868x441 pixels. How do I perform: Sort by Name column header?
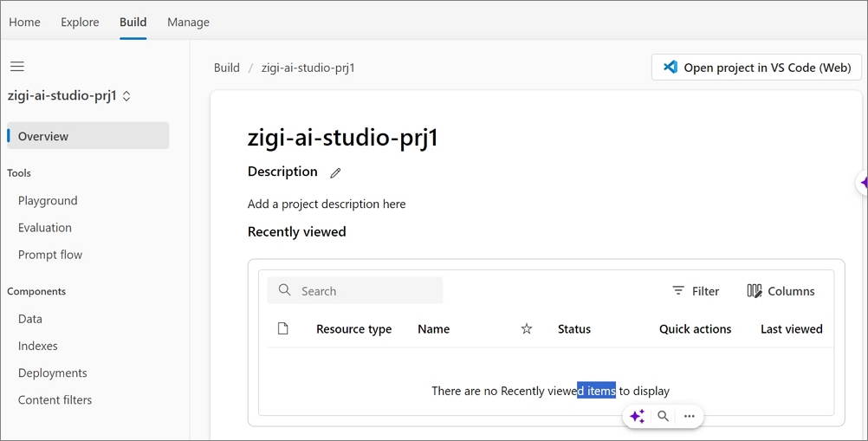(433, 328)
